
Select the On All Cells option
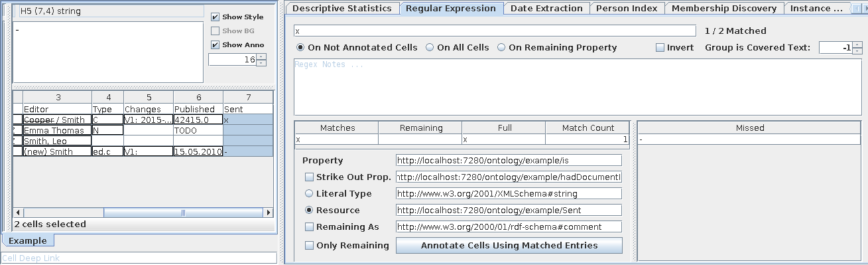click(x=457, y=48)
